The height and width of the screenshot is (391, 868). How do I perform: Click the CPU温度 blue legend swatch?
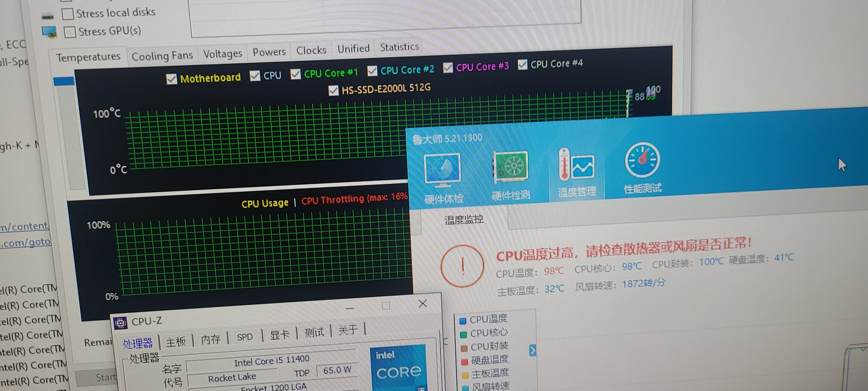463,321
